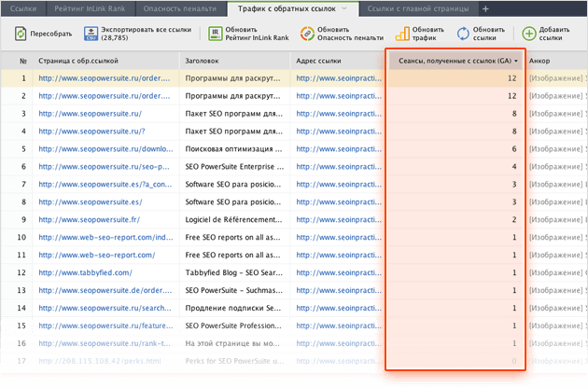Open seopowersuite.de/order link in row 13

105,290
